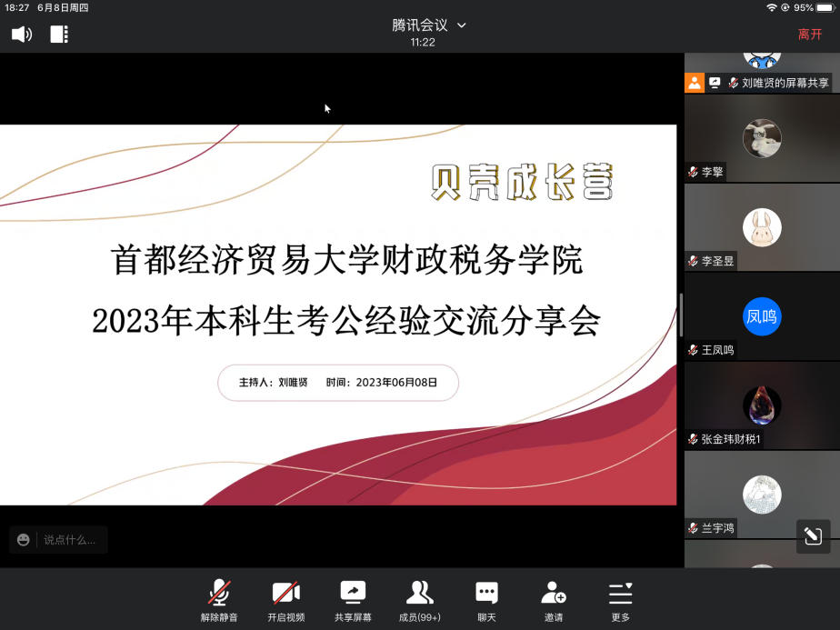The height and width of the screenshot is (630, 840).
Task: Turn on camera with 开启视频
Action: tap(286, 601)
